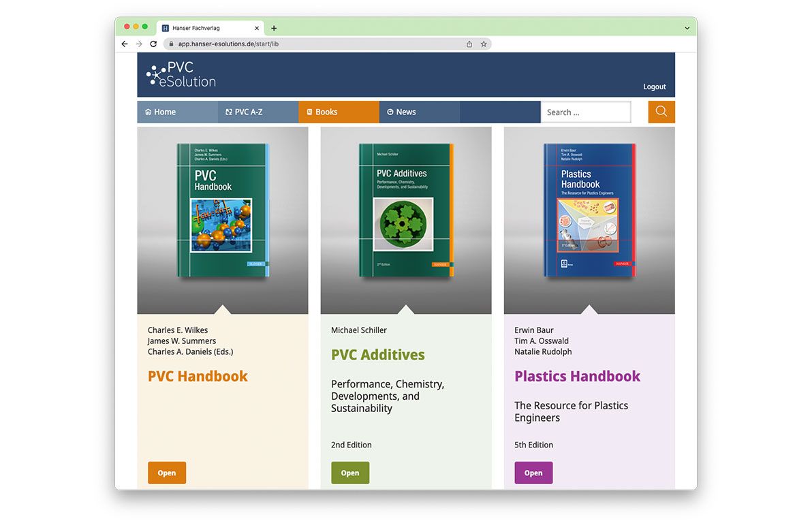Click author name Tim A. Osswald

[x=541, y=340]
